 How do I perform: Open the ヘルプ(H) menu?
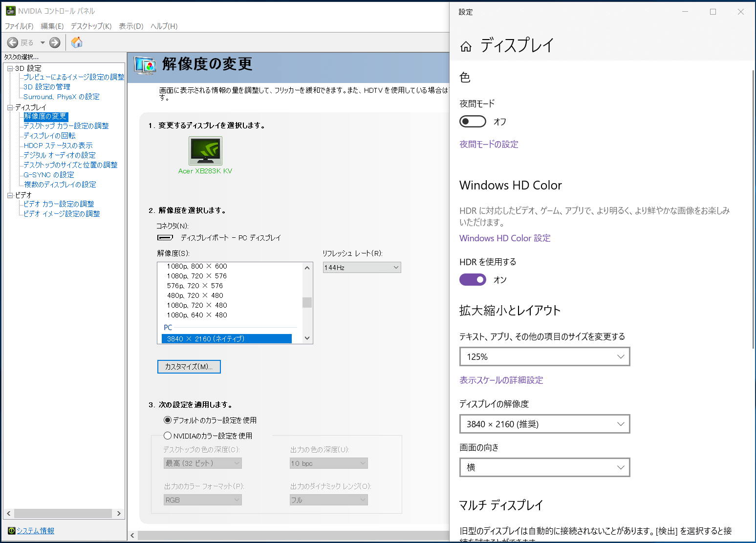point(164,26)
